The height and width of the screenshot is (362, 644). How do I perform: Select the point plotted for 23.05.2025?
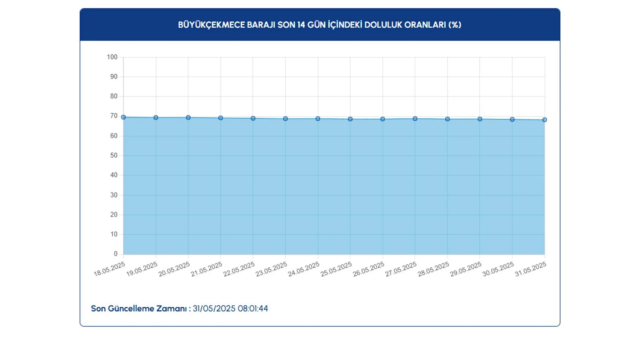(x=285, y=119)
